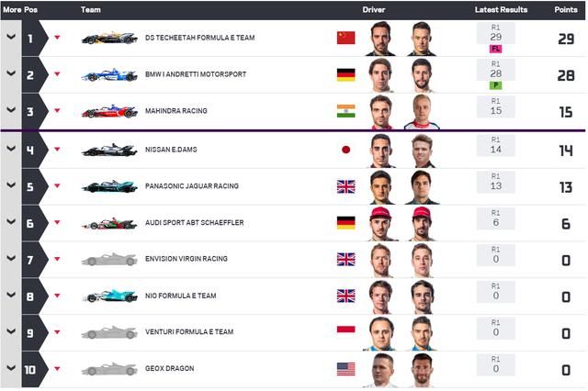Image resolution: width=588 pixels, height=391 pixels.
Task: Click the Latest Results column header
Action: 501,10
